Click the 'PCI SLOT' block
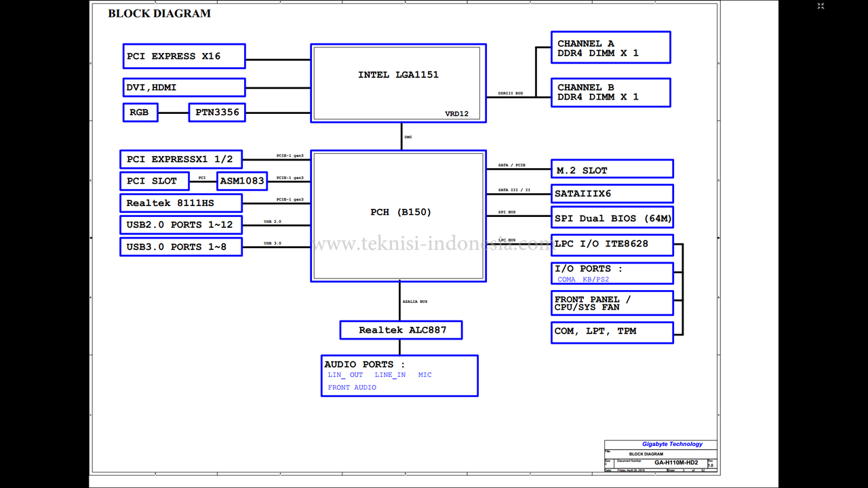This screenshot has width=868, height=488. coord(154,181)
